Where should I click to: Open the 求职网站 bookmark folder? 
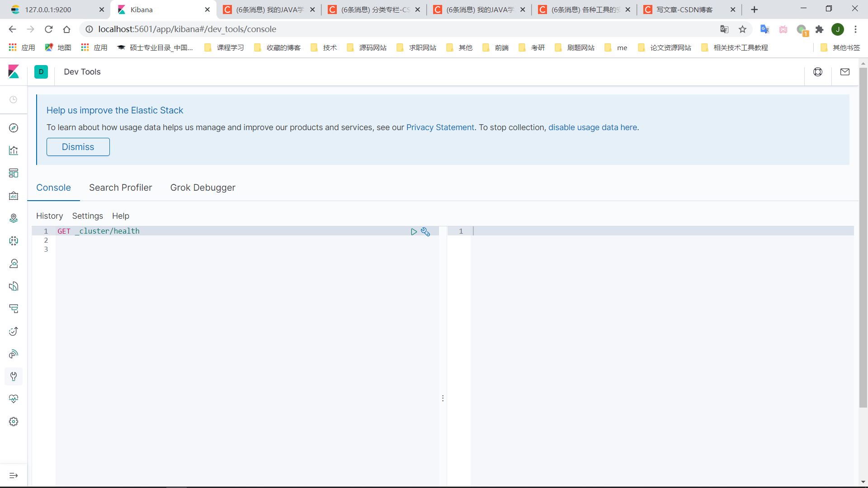pos(416,47)
